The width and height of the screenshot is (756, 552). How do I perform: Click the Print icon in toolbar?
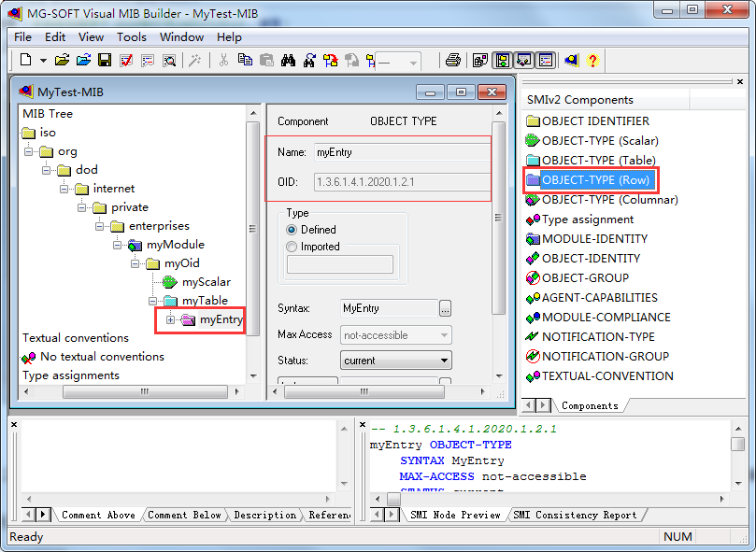[x=452, y=60]
